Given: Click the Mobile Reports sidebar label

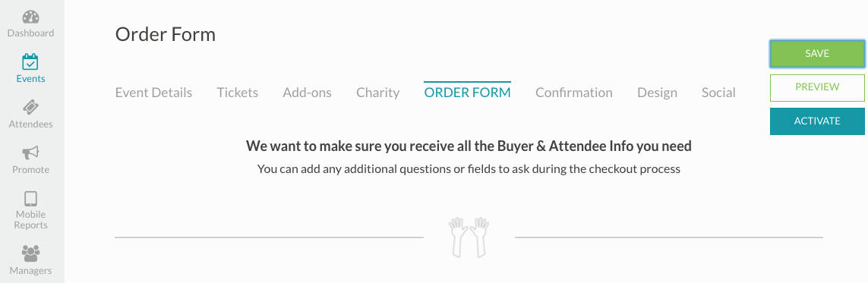Looking at the screenshot, I should [30, 220].
